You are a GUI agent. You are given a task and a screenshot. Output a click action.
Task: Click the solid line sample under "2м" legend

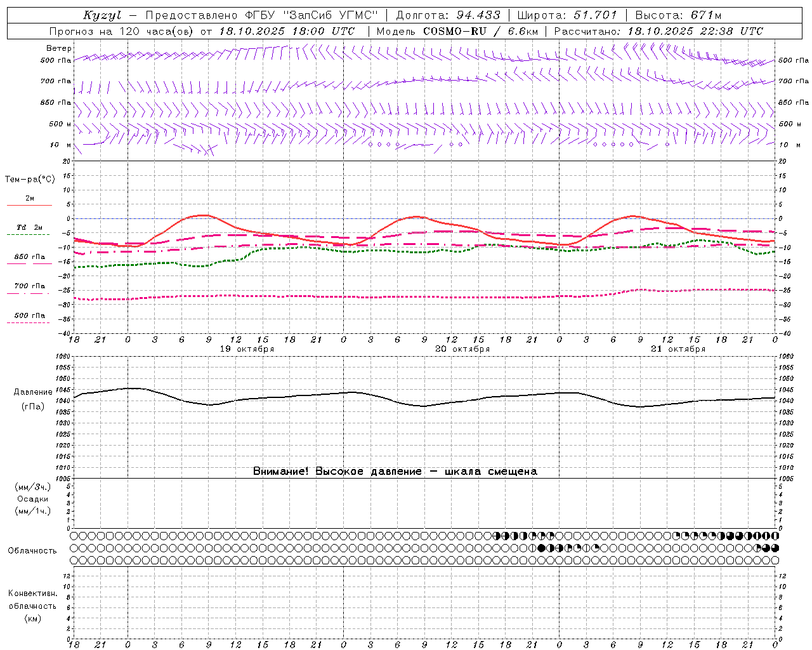coord(29,206)
